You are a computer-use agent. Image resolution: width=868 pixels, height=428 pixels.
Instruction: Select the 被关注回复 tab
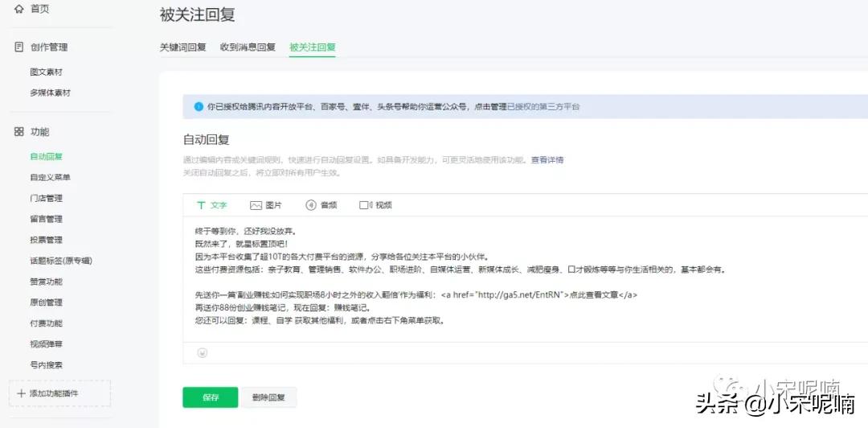pyautogui.click(x=312, y=47)
